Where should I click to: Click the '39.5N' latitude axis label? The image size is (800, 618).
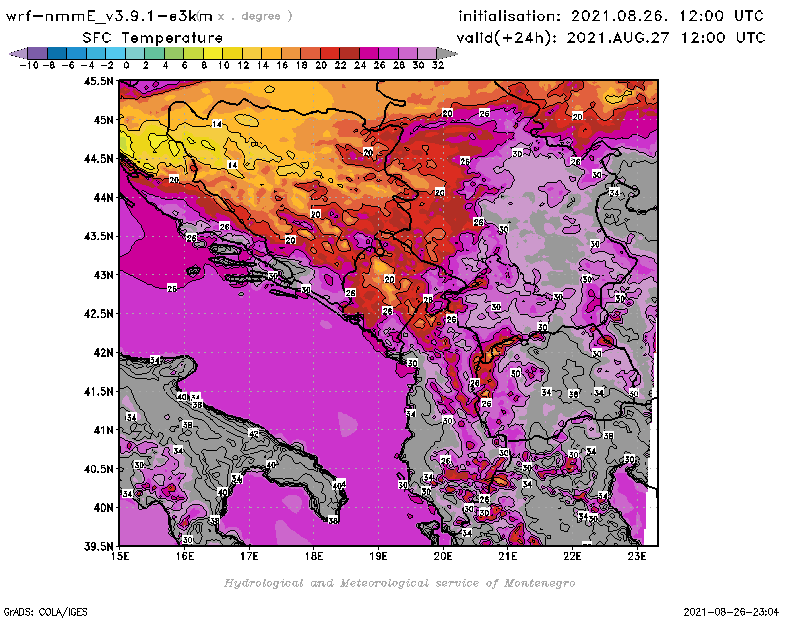coord(98,547)
